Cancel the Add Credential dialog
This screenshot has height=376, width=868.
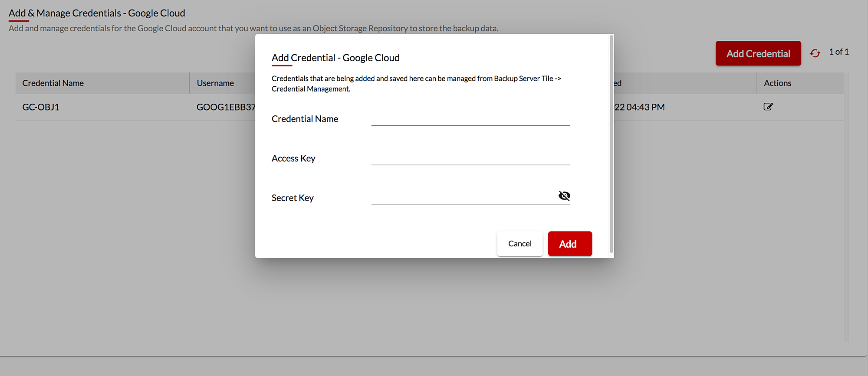pos(519,244)
